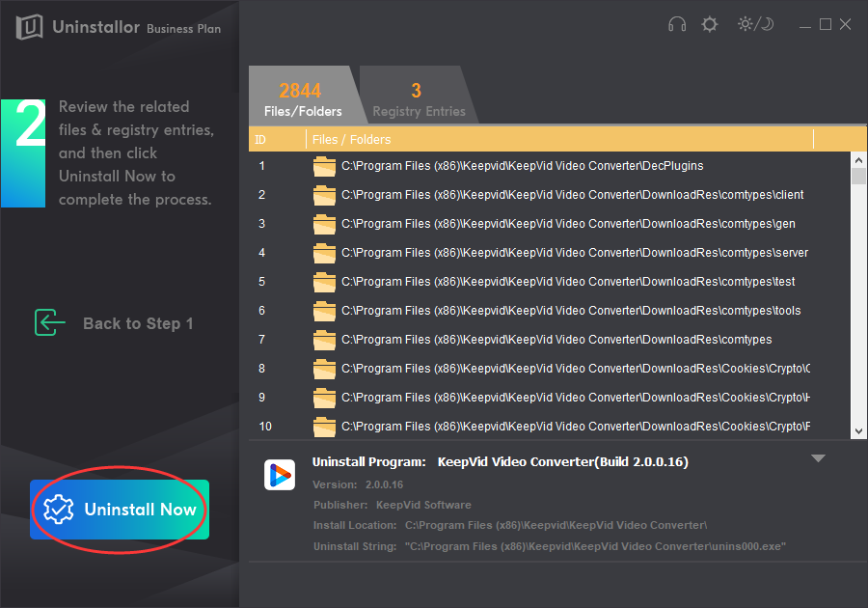Click the folder icon in row 1

(324, 166)
